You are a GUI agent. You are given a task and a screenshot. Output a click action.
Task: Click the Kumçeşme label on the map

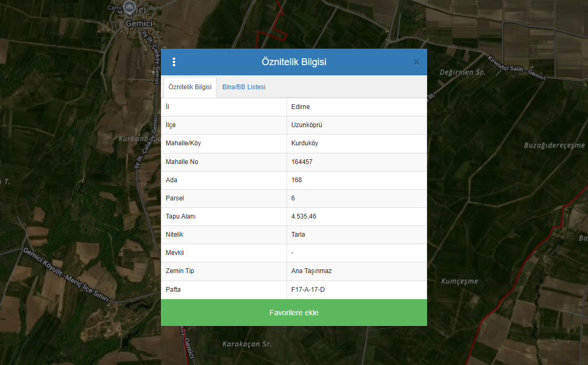pyautogui.click(x=459, y=281)
